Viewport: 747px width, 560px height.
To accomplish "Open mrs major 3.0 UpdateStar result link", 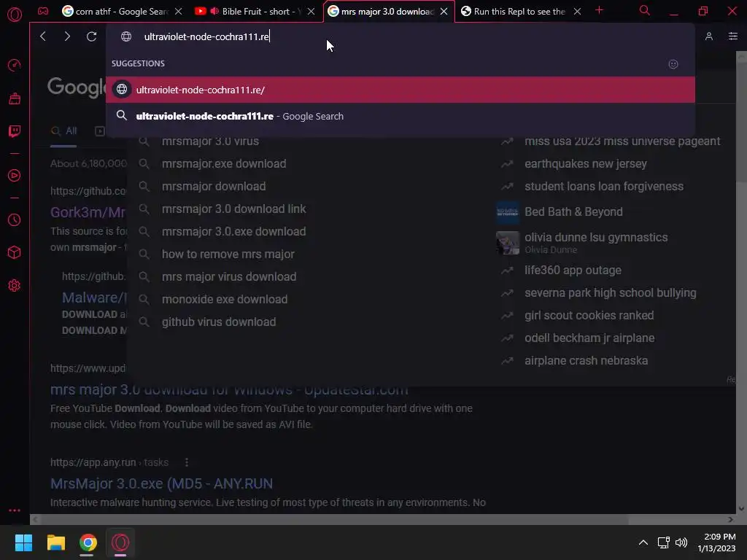I will (229, 389).
